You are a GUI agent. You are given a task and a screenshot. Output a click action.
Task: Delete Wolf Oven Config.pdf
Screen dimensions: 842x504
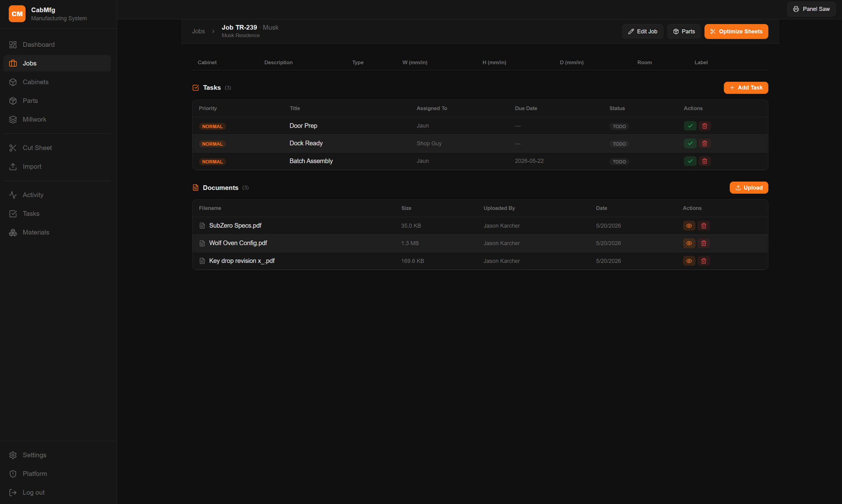(704, 244)
